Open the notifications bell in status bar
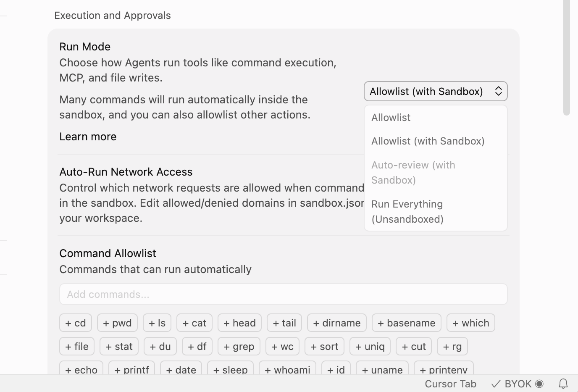The width and height of the screenshot is (578, 392). pos(563,384)
